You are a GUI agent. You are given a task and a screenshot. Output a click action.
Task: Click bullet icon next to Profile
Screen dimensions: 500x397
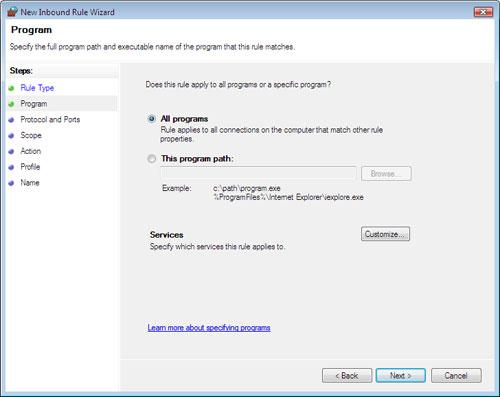[11, 167]
